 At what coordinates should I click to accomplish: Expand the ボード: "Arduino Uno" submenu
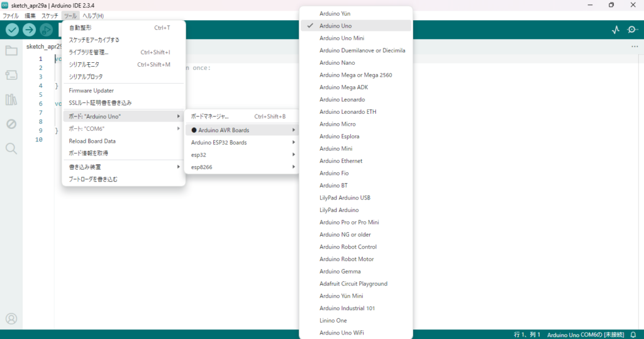124,116
